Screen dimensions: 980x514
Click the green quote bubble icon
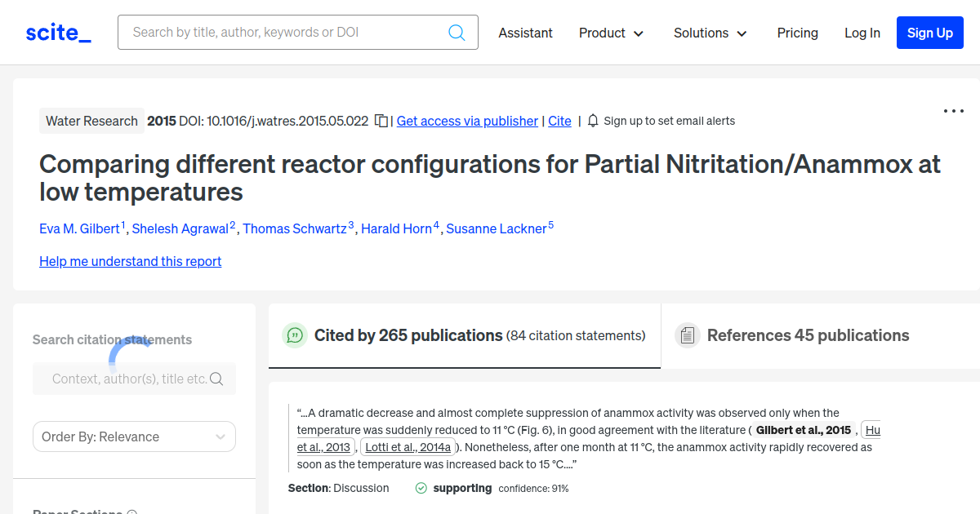pyautogui.click(x=294, y=335)
